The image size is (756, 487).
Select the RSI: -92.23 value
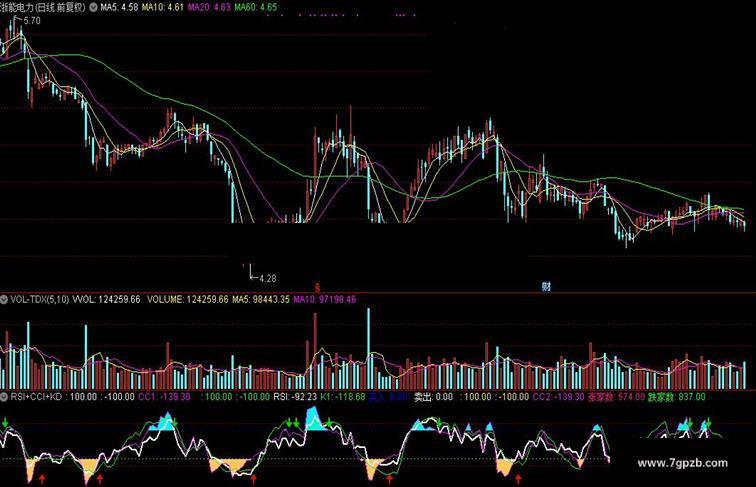coord(295,397)
